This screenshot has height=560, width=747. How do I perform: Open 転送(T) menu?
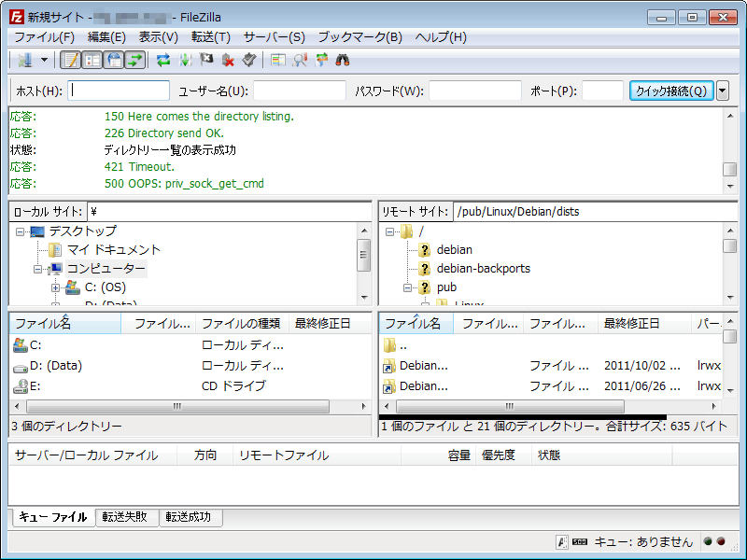pos(211,37)
